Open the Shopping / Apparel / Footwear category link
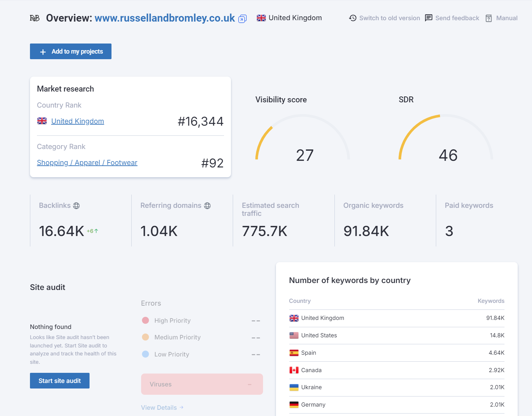Image resolution: width=532 pixels, height=416 pixels. click(x=87, y=162)
